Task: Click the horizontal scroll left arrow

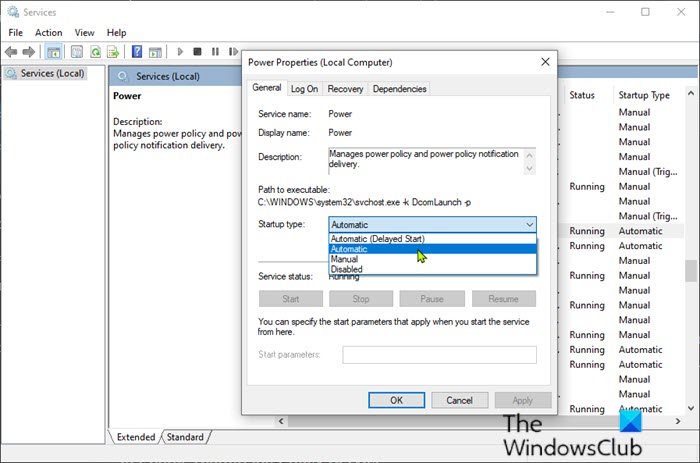Action: [281, 421]
